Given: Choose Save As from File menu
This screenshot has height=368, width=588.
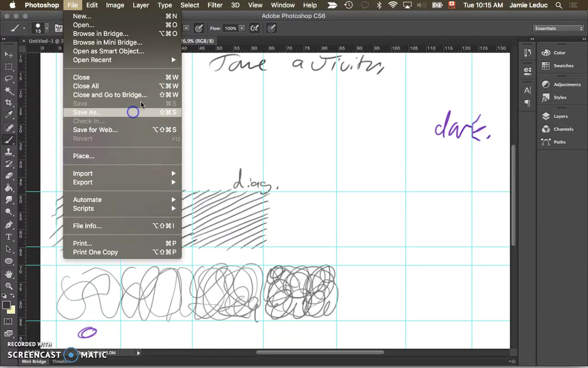Looking at the screenshot, I should [x=87, y=112].
